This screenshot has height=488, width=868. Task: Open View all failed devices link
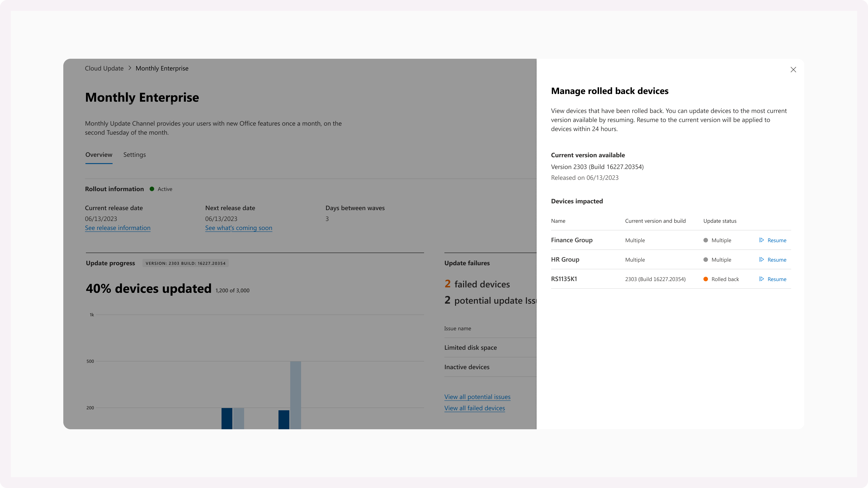pyautogui.click(x=474, y=408)
